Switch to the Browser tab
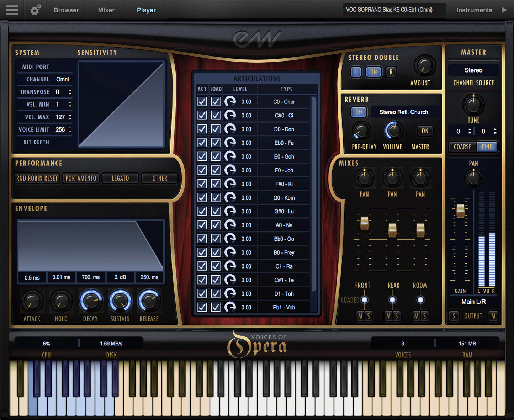 point(66,10)
